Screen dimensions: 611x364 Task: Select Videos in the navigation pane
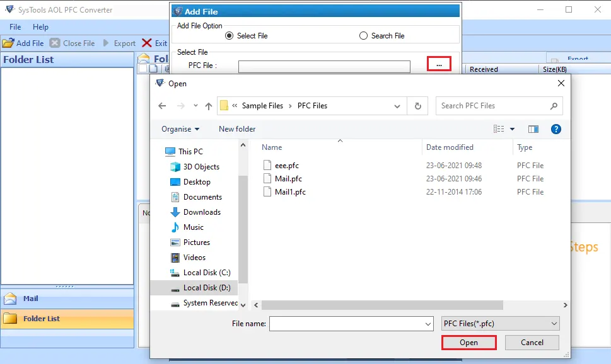pyautogui.click(x=187, y=258)
